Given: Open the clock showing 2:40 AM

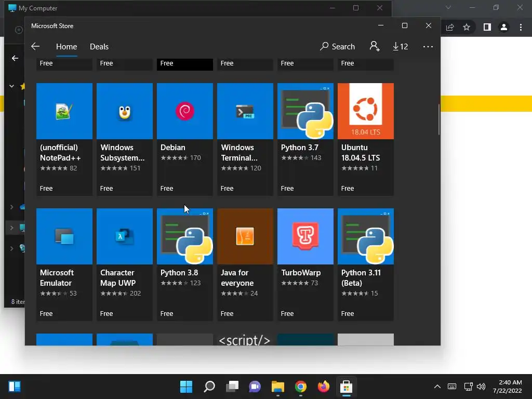Looking at the screenshot, I should coord(508,387).
